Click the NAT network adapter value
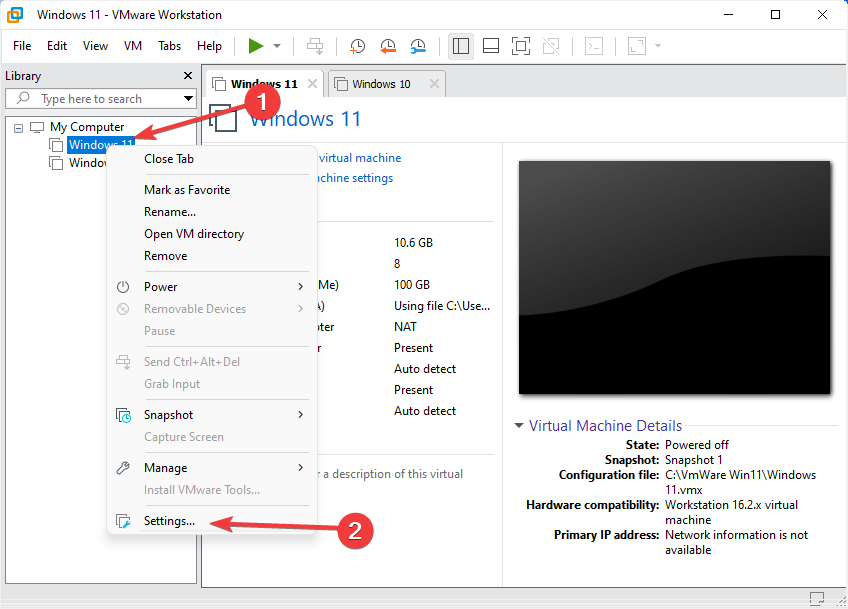This screenshot has height=609, width=848. click(405, 327)
